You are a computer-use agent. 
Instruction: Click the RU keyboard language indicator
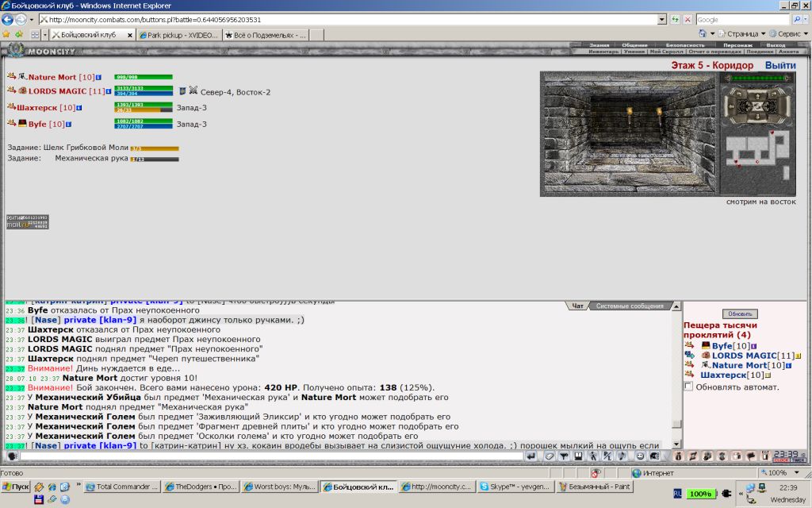(x=677, y=494)
